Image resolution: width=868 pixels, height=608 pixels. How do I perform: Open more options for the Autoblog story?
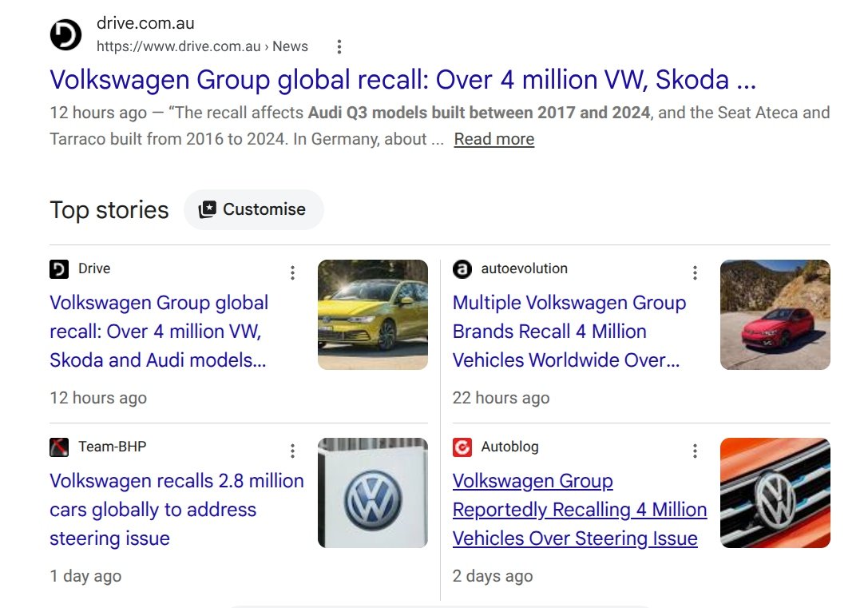(x=695, y=451)
